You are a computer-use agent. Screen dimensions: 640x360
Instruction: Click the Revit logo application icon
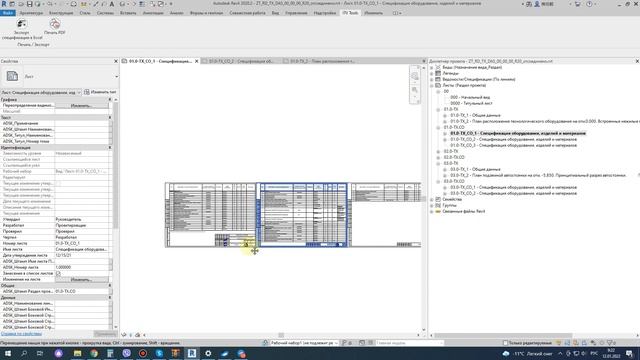point(4,4)
